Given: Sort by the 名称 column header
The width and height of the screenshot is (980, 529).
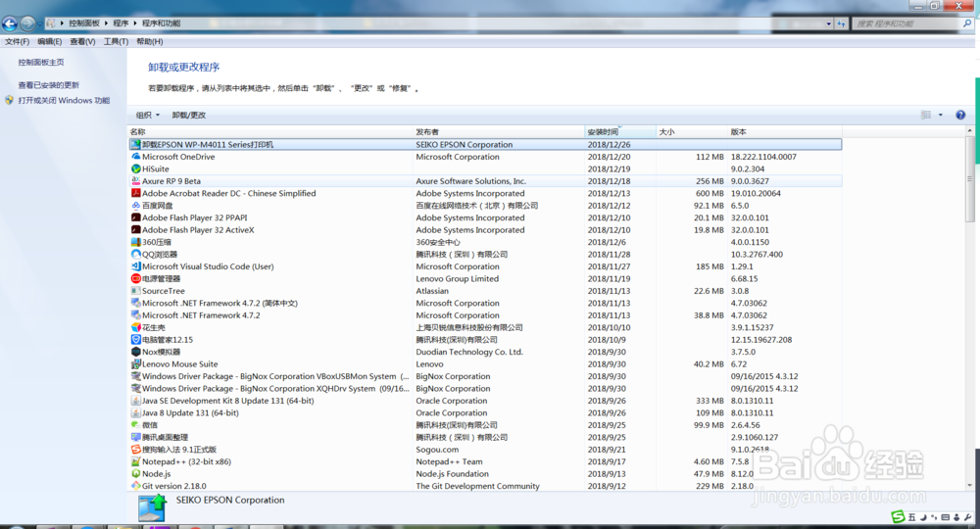Looking at the screenshot, I should coord(270,132).
